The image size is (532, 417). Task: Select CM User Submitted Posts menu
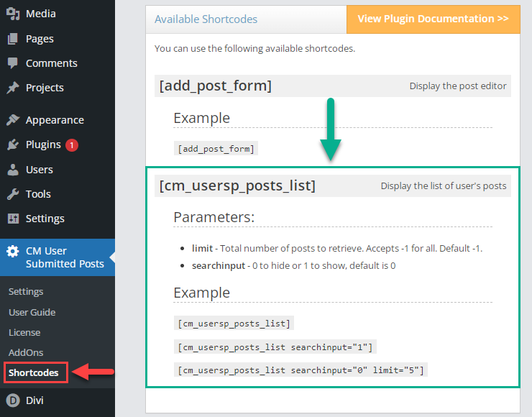[58, 257]
